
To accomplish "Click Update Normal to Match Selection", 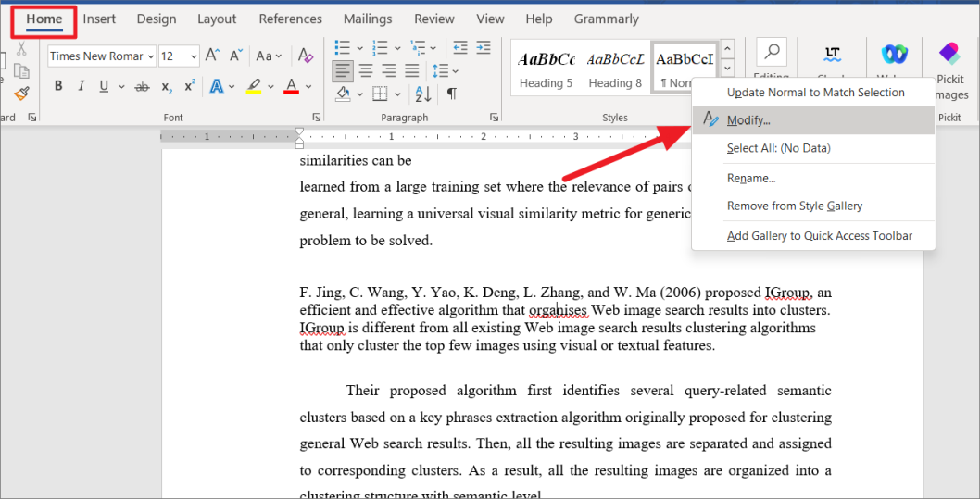I will [815, 93].
